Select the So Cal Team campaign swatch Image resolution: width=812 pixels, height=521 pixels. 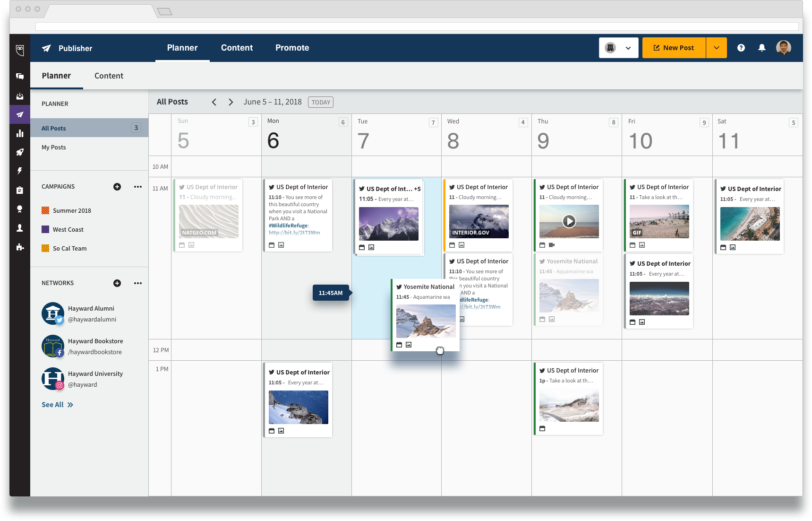pyautogui.click(x=45, y=248)
